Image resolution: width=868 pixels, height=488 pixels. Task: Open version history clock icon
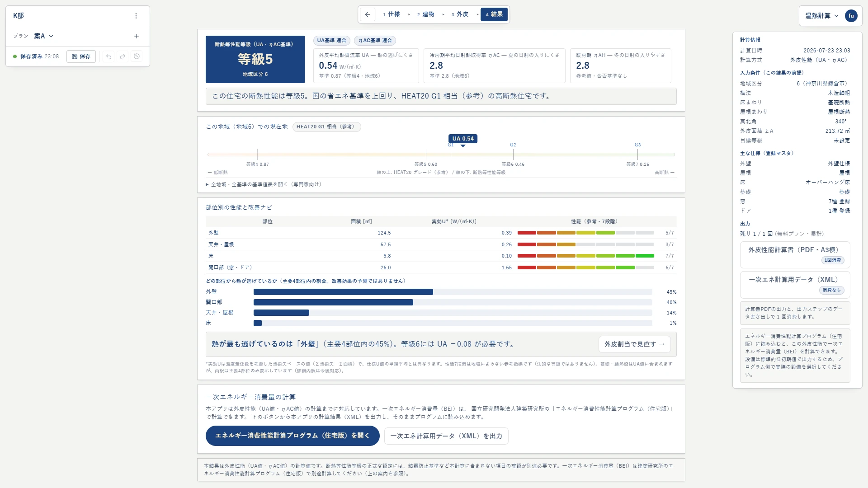click(137, 56)
